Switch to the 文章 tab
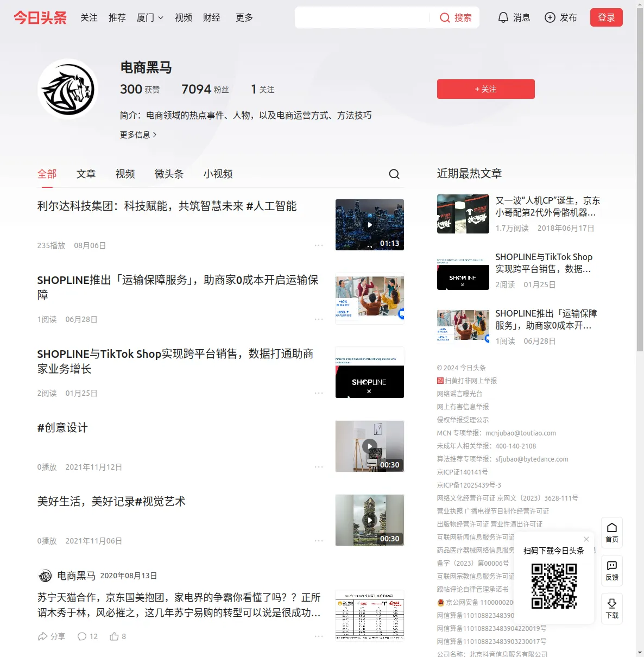Image resolution: width=644 pixels, height=657 pixels. pos(86,174)
